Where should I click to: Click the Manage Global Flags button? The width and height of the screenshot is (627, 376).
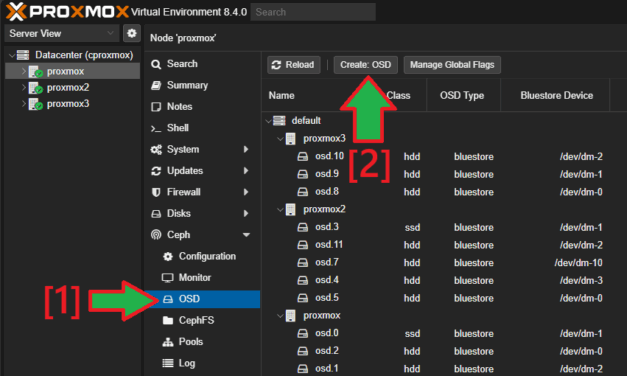click(x=452, y=65)
